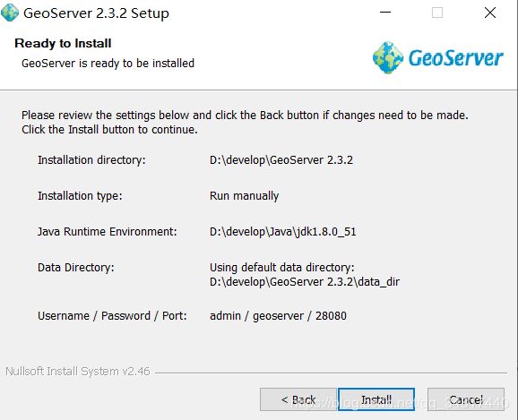Click the 'GeoServer is ready to be installed' subtitle
The height and width of the screenshot is (420, 518).
coord(108,63)
